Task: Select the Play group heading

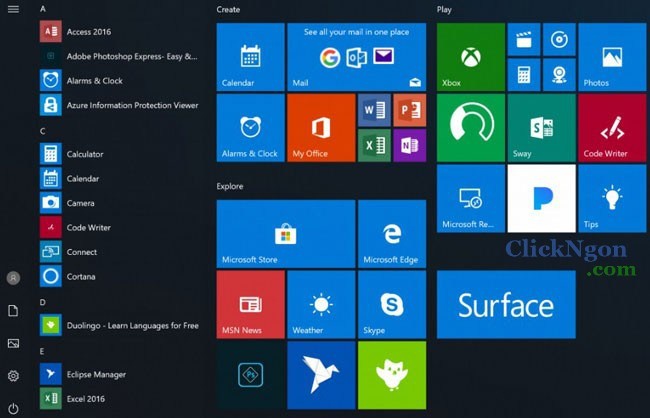Action: pos(444,10)
